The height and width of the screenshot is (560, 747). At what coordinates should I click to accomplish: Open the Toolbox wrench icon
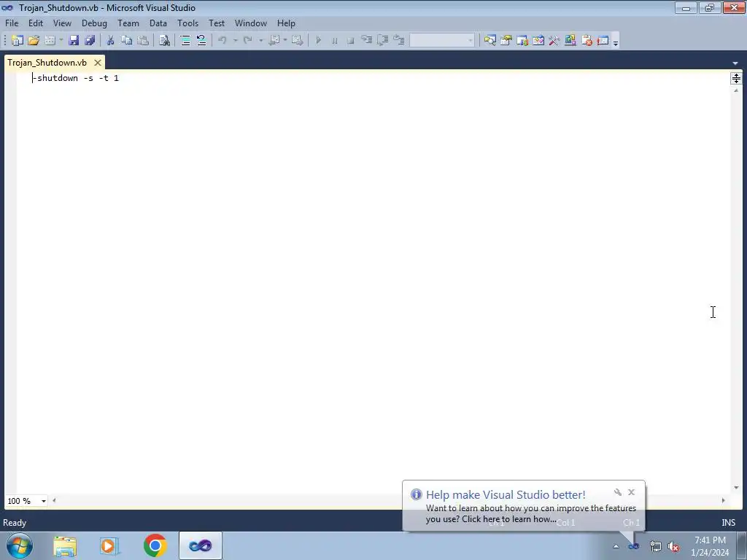(x=554, y=41)
